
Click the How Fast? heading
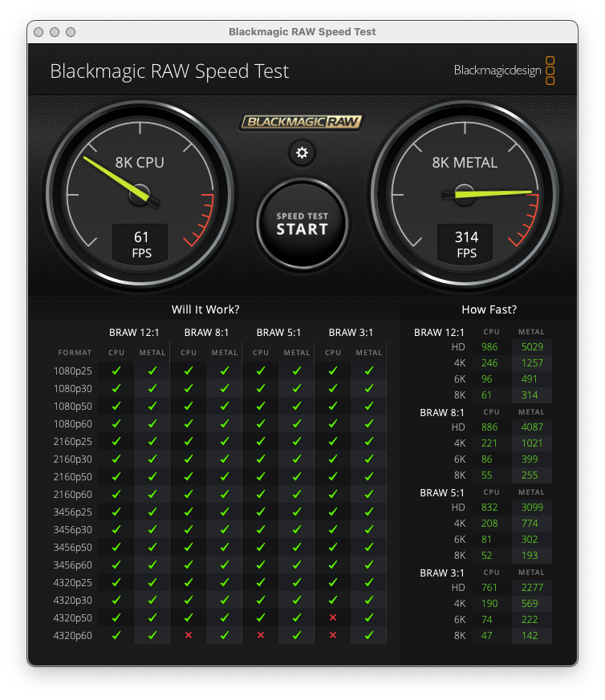tap(489, 310)
